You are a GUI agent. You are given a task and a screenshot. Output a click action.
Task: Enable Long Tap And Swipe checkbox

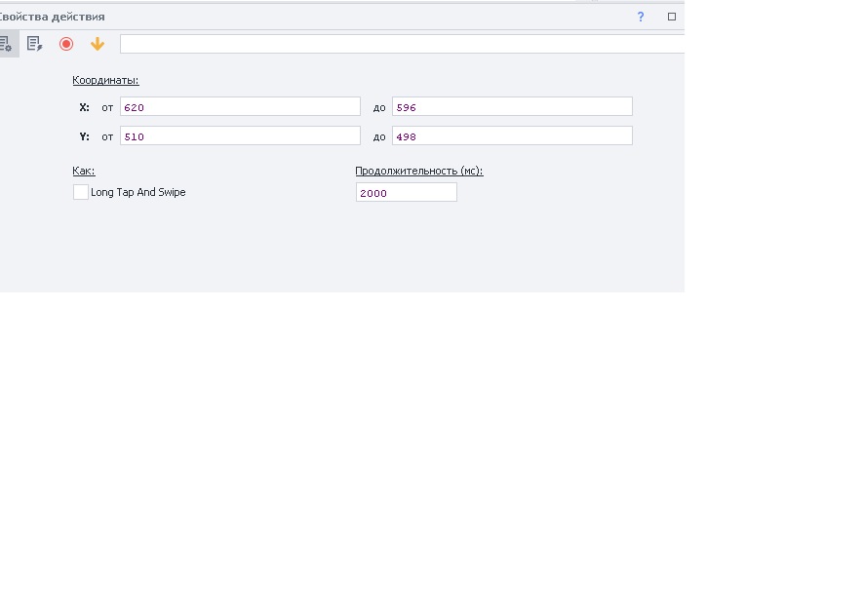pos(81,192)
